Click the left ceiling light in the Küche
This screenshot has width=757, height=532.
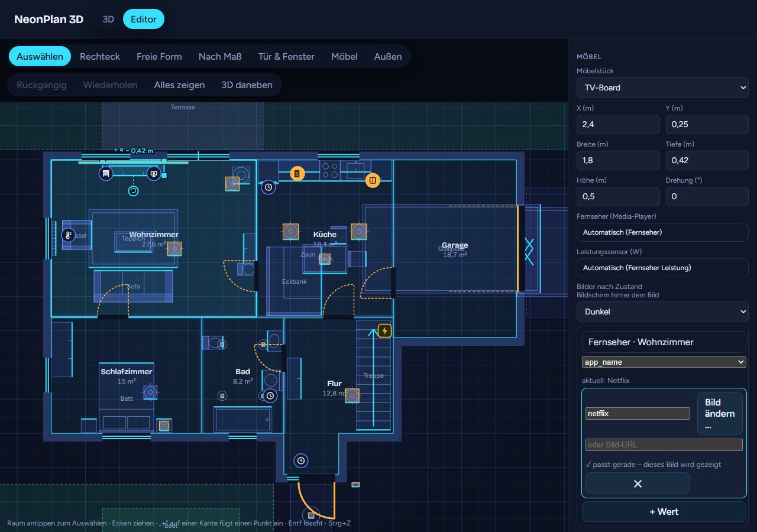pyautogui.click(x=290, y=231)
